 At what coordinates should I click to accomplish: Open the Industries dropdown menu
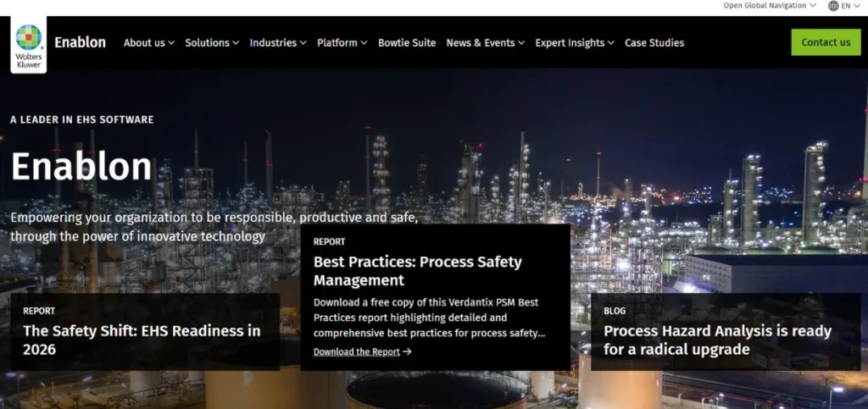point(278,42)
